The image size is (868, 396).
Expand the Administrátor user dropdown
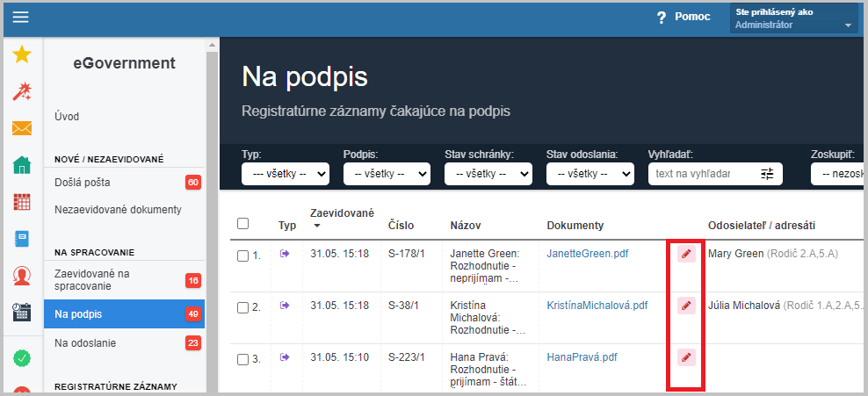pyautogui.click(x=794, y=18)
